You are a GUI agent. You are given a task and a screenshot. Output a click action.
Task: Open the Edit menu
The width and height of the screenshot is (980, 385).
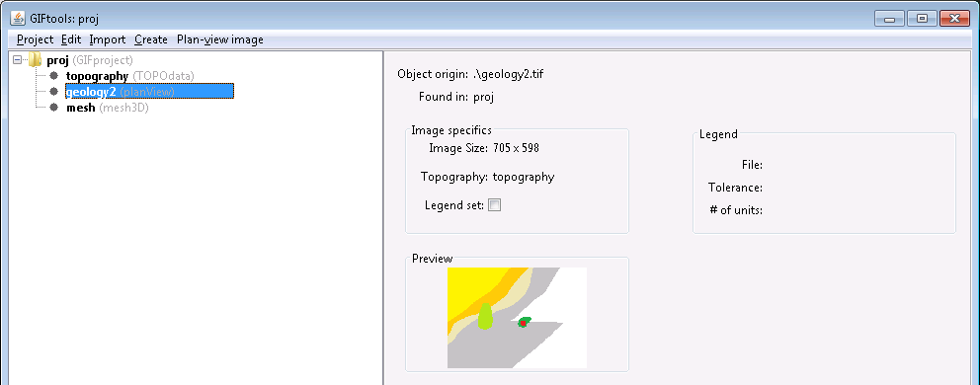pyautogui.click(x=71, y=39)
